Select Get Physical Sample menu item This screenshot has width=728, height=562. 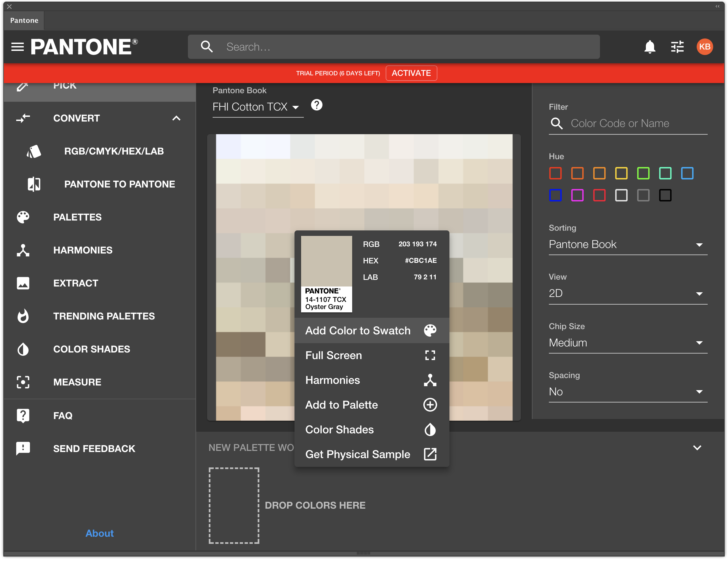click(x=372, y=454)
